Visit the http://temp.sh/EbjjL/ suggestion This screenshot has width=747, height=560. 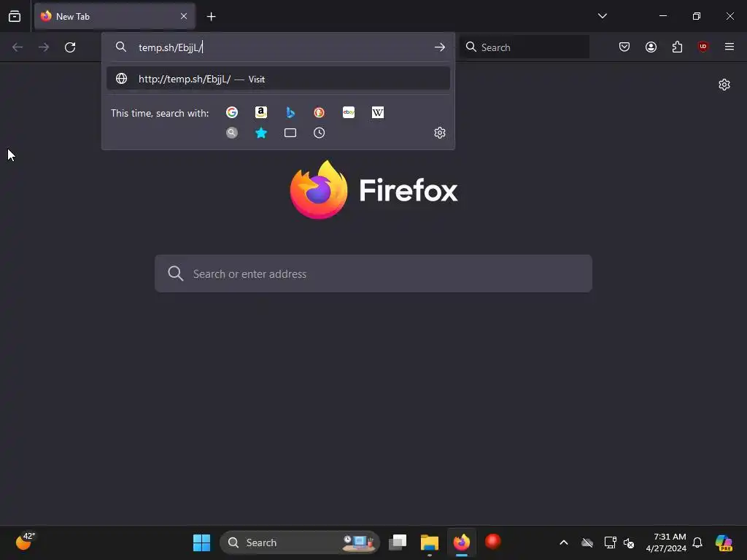(278, 79)
